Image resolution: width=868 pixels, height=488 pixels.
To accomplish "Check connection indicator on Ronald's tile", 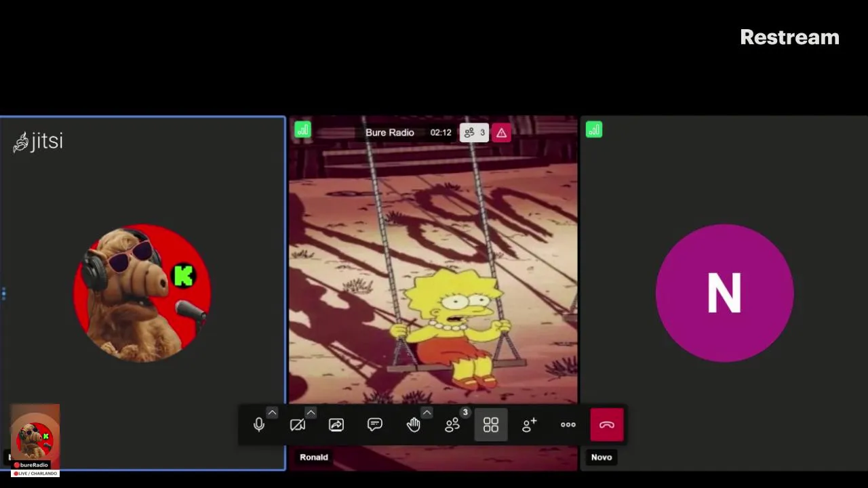I will coord(302,129).
